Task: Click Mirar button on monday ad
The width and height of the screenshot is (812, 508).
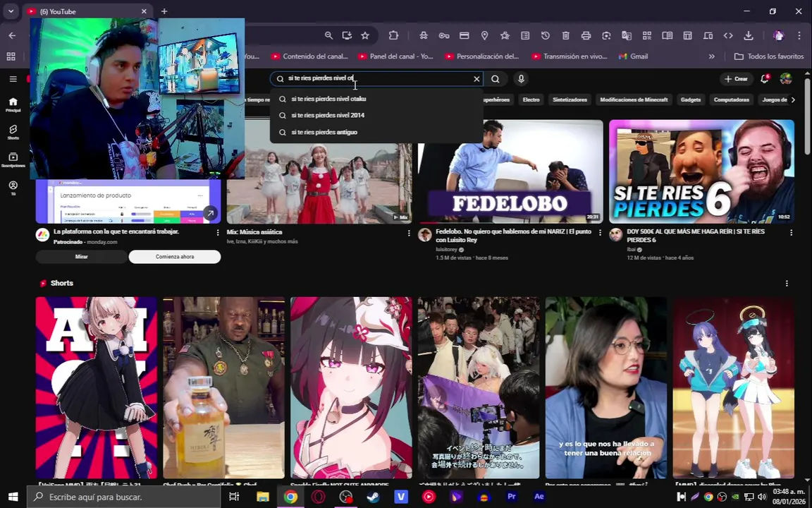Action: pos(81,257)
